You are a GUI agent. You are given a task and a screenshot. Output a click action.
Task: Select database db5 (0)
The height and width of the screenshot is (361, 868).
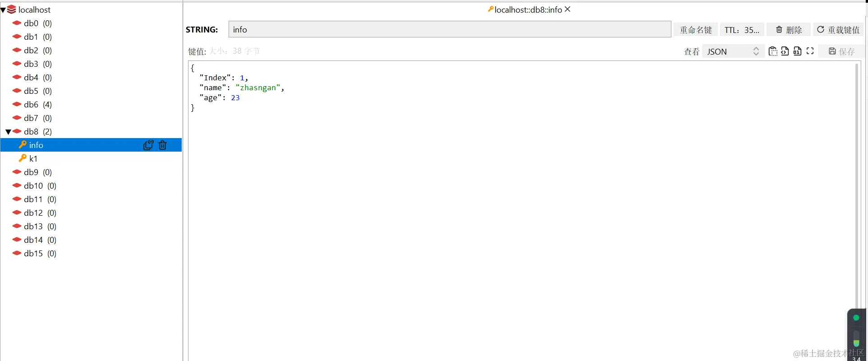tap(38, 91)
